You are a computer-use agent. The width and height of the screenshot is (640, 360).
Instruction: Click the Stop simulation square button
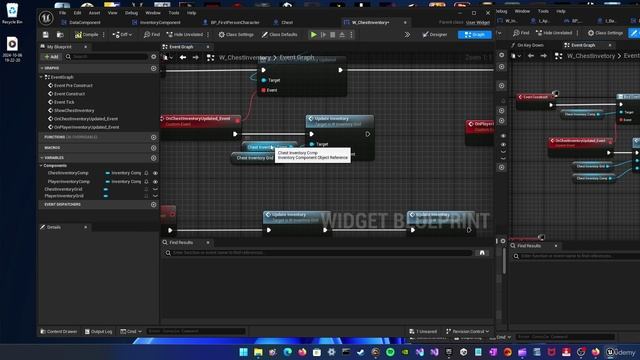[333, 35]
